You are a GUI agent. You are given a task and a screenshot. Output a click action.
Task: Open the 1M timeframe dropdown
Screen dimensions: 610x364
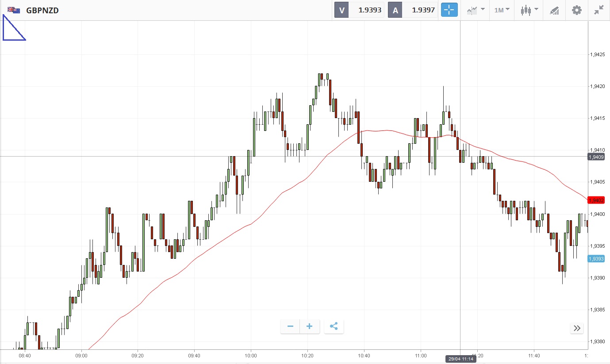(502, 10)
